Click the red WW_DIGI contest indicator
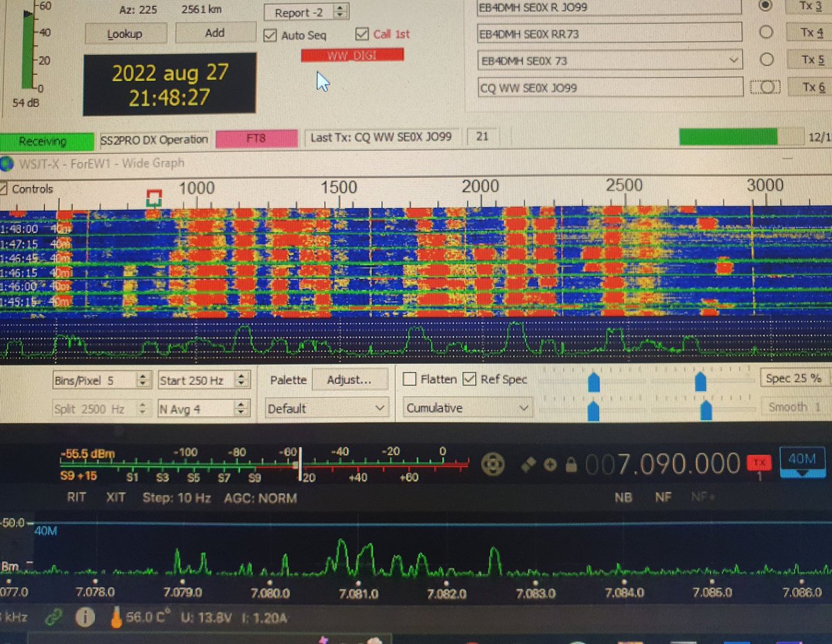Viewport: 832px width, 644px height. coord(352,55)
